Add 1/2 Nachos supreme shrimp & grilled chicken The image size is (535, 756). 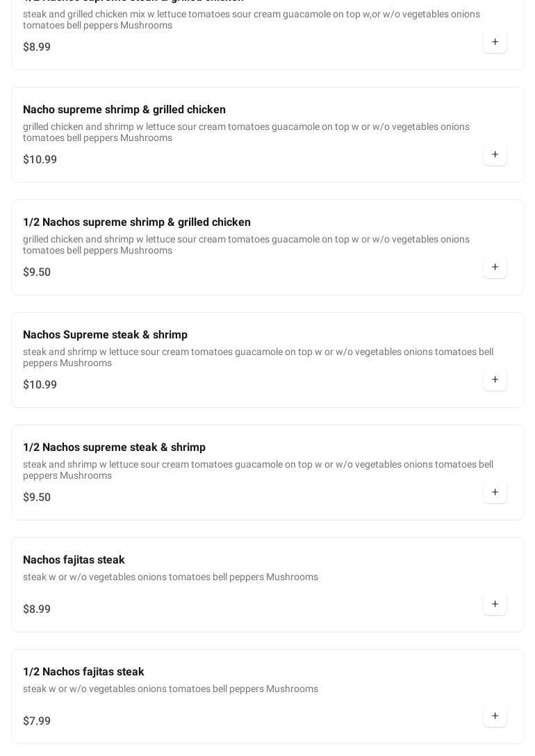(495, 267)
